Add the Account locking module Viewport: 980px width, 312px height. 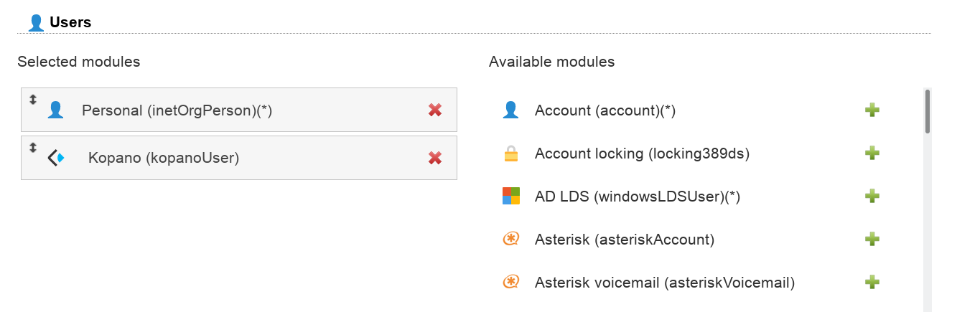click(x=872, y=153)
